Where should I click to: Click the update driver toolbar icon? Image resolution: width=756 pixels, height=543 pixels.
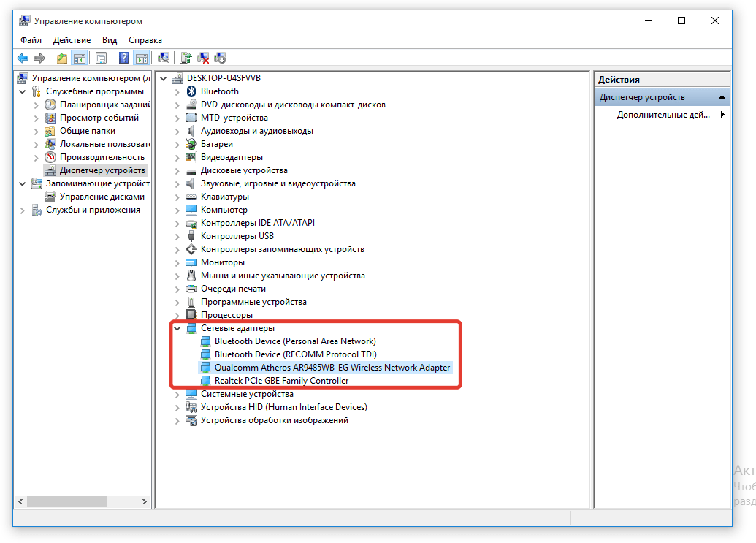187,58
